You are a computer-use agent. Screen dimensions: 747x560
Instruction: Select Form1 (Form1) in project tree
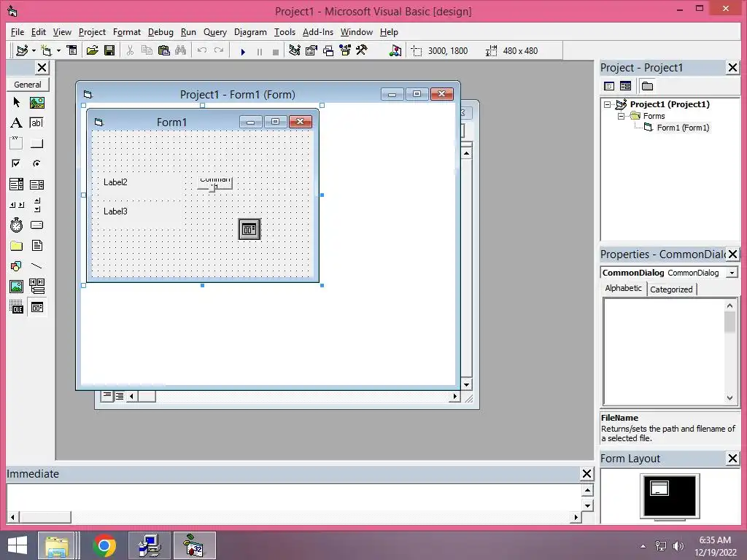683,128
